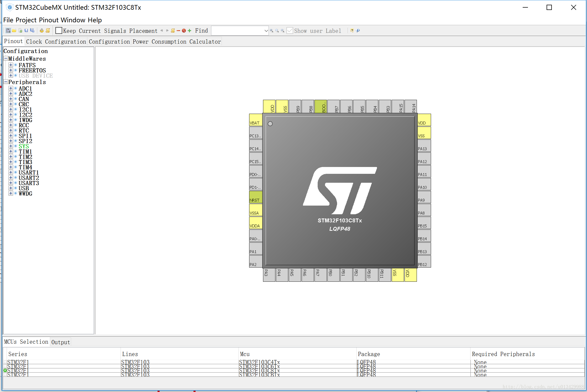Screen dimensions: 587x392
Task: Expand the FATFS tree node
Action: 11,65
